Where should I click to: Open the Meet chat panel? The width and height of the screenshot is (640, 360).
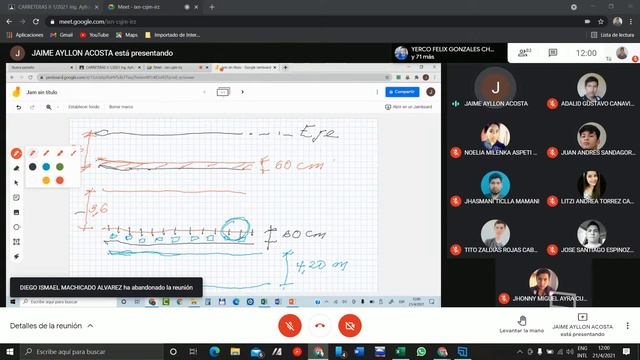[x=553, y=53]
